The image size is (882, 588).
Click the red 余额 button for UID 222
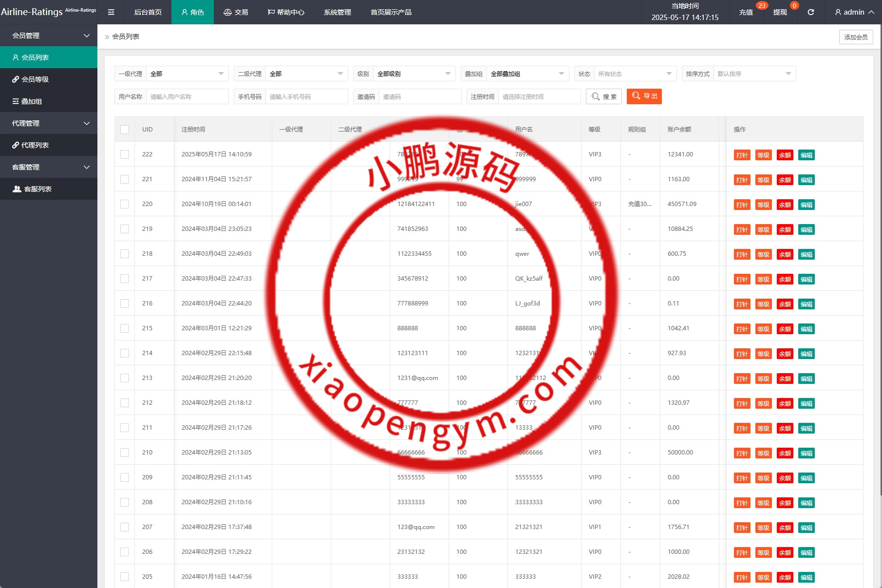(x=785, y=155)
